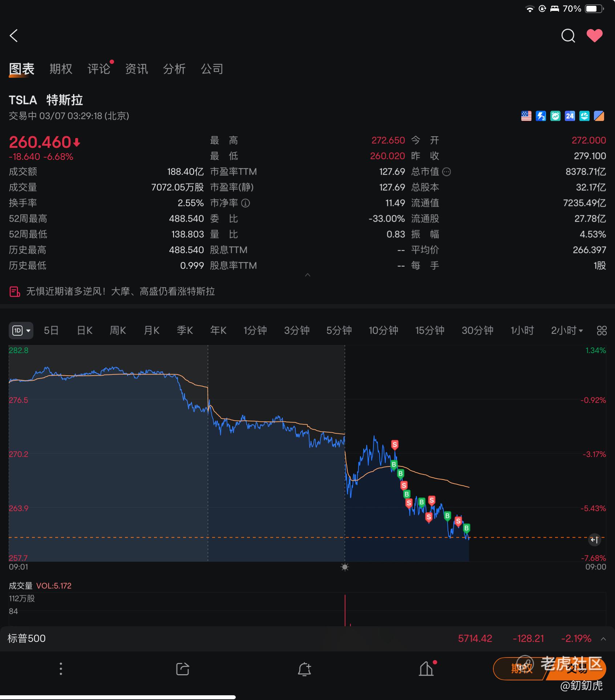
Task: Open the 资讯 tab
Action: (137, 69)
